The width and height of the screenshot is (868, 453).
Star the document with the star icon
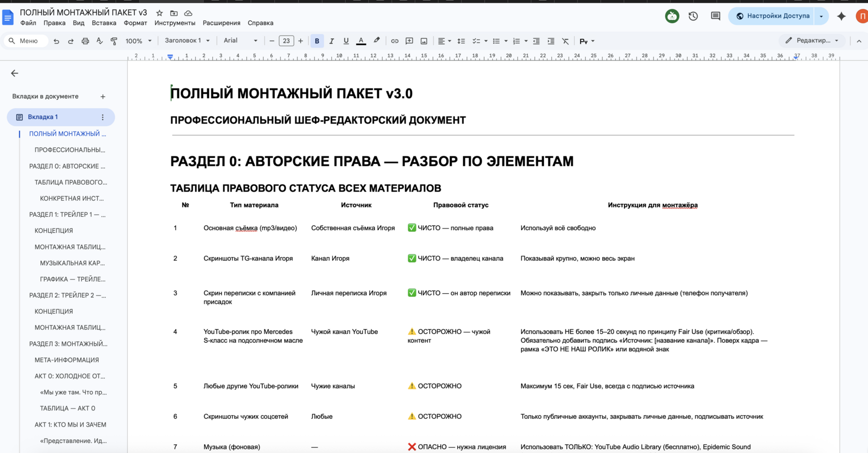click(x=160, y=13)
